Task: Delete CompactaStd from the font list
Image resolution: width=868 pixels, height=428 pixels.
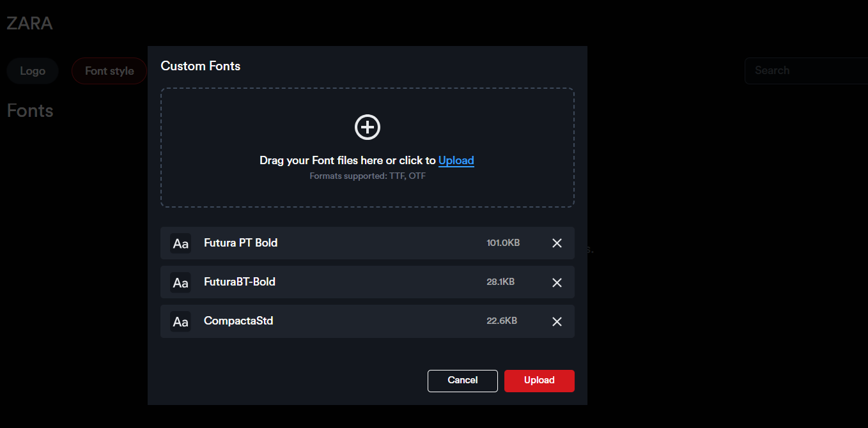Action: click(557, 321)
